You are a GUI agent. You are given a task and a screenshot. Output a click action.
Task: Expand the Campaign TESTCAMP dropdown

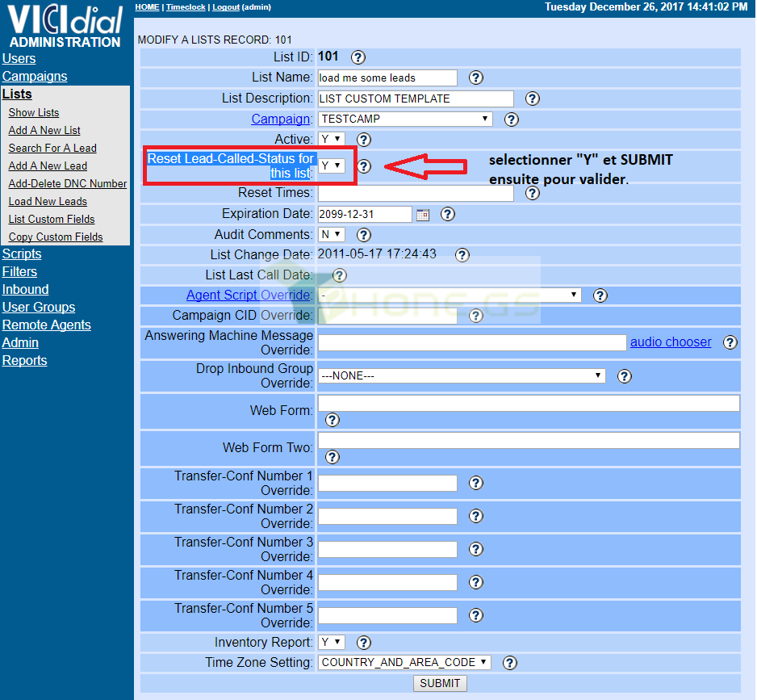[405, 119]
